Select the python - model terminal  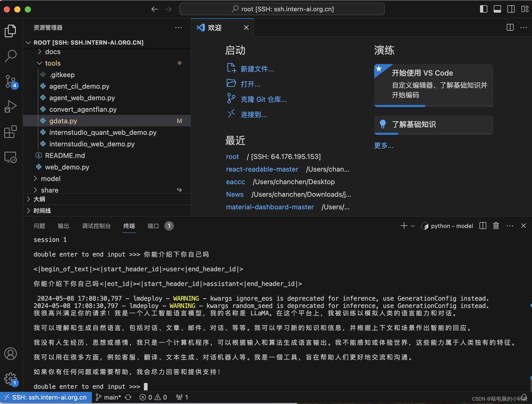click(x=447, y=226)
